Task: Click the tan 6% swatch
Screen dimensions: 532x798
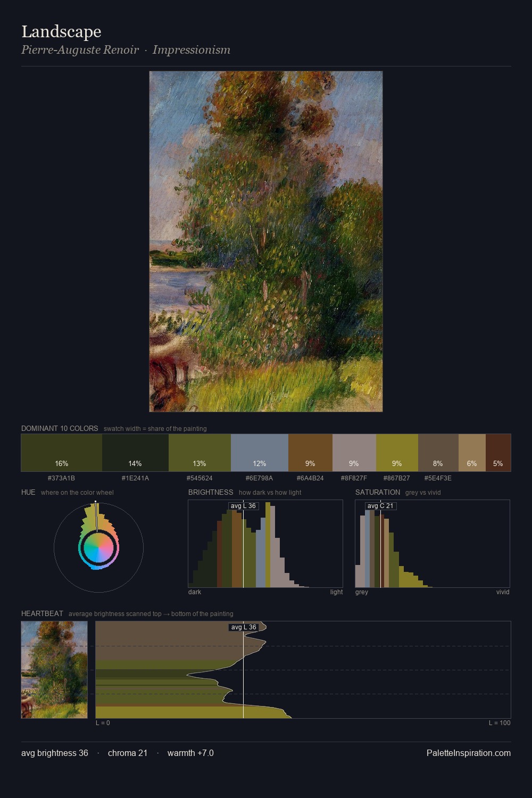Action: point(472,453)
